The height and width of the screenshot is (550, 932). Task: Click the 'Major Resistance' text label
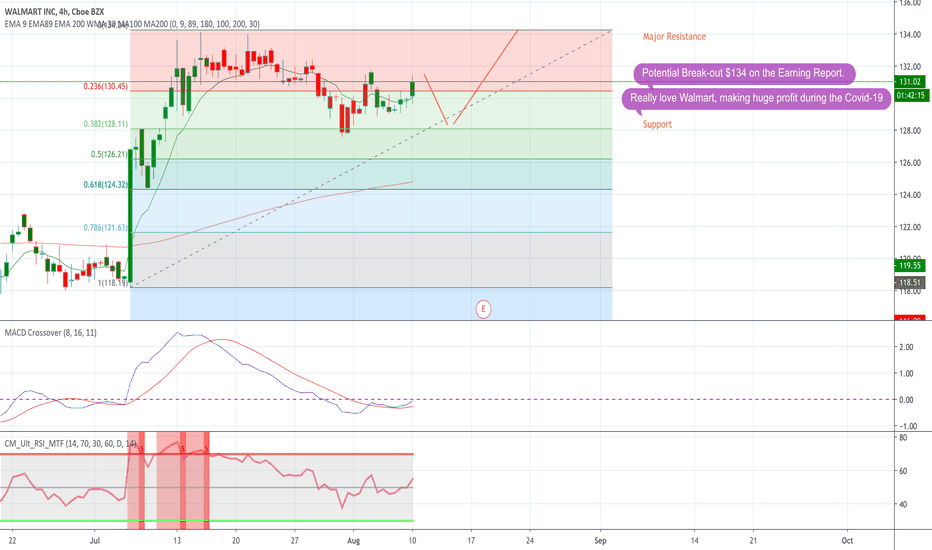[674, 37]
